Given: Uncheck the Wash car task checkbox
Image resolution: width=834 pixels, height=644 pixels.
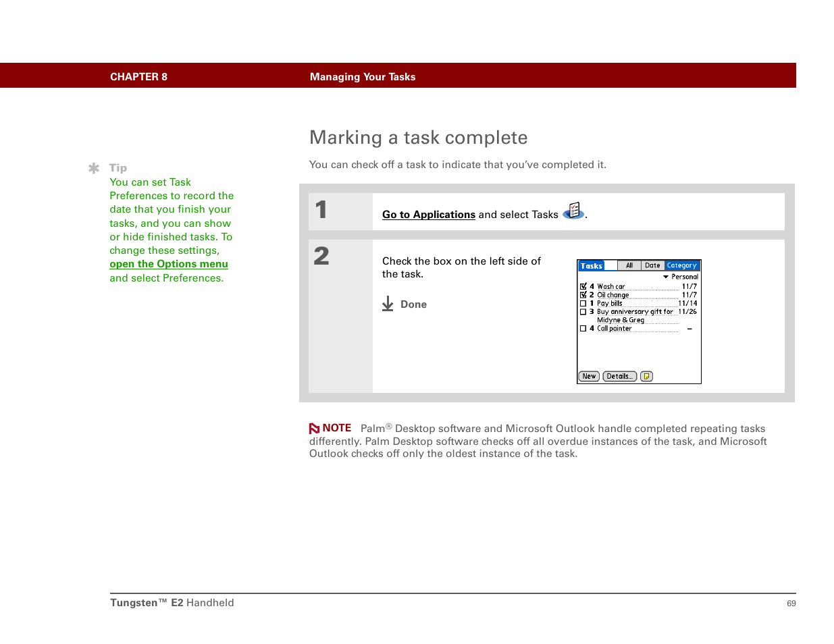Looking at the screenshot, I should tap(583, 286).
